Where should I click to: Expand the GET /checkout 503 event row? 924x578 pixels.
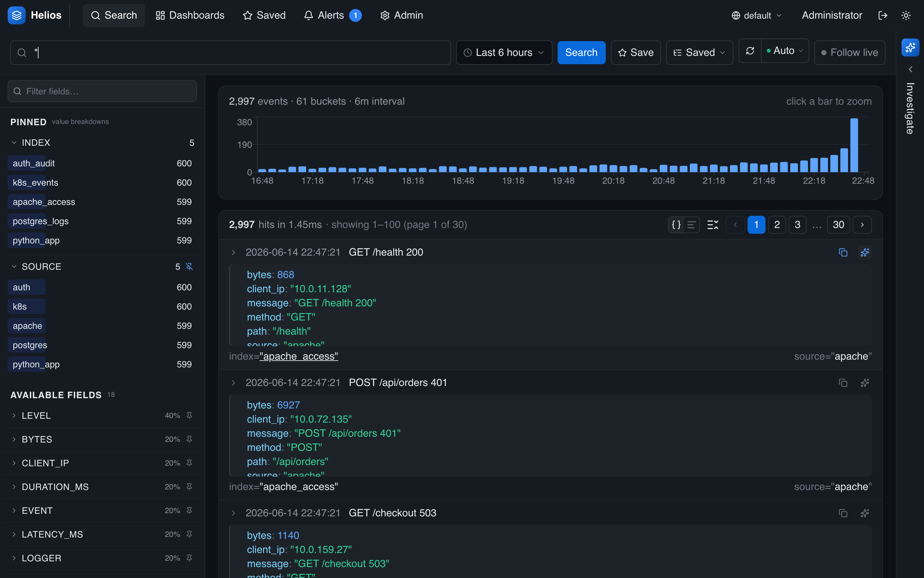(233, 513)
